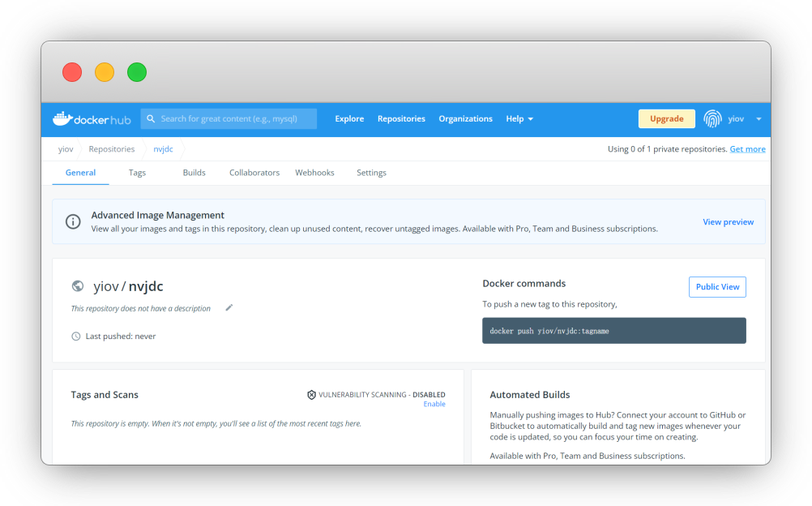Screen dimensions: 812x506
Task: Switch to the Tags tab
Action: [137, 173]
